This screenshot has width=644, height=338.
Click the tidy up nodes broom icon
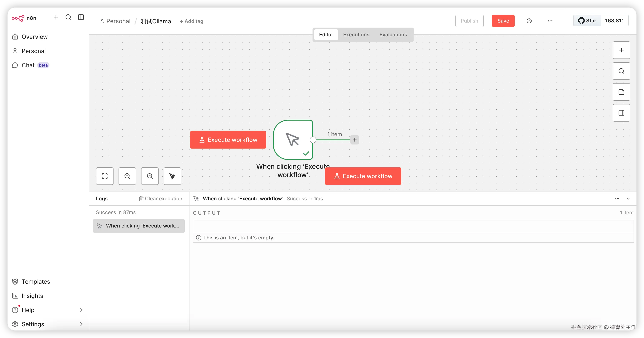[172, 176]
